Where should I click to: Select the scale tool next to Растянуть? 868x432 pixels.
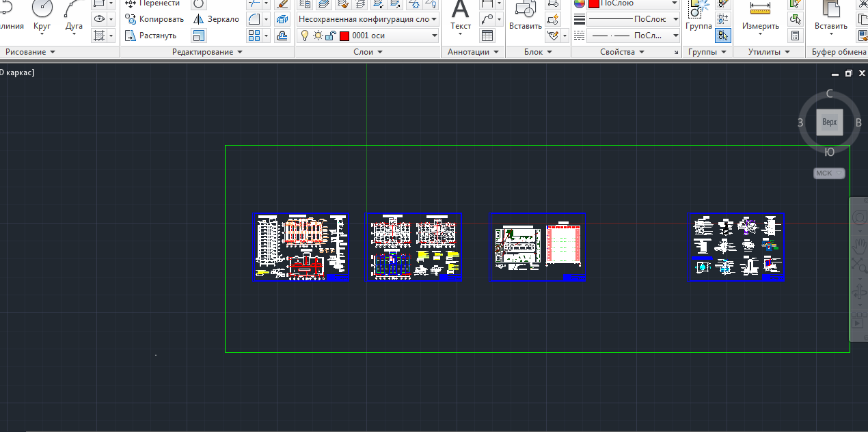pos(199,35)
